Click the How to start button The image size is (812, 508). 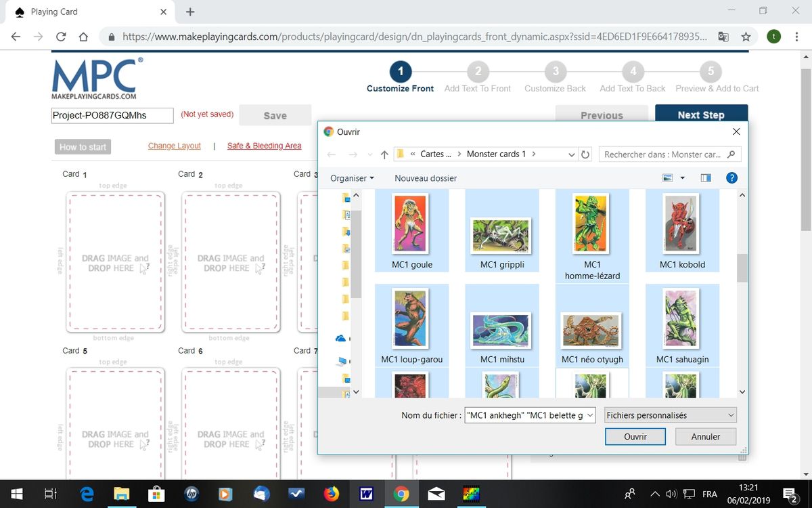pos(83,147)
